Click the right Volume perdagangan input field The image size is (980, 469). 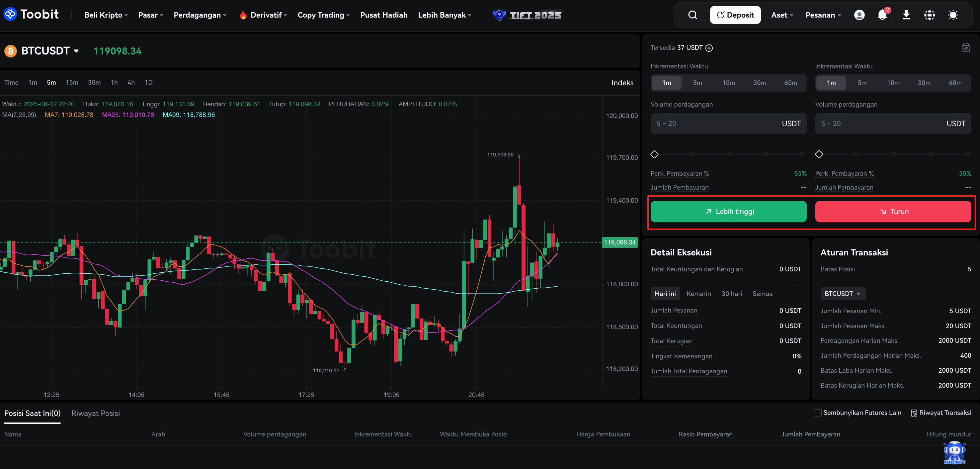tap(893, 123)
